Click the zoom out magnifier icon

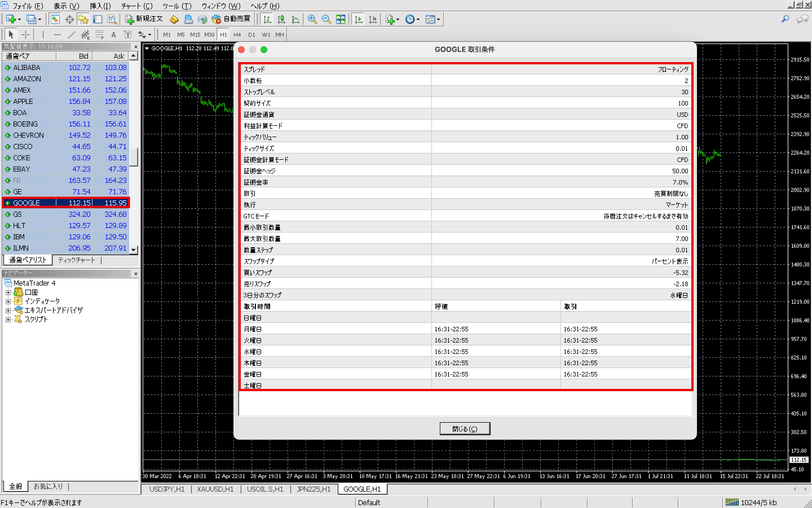click(326, 19)
